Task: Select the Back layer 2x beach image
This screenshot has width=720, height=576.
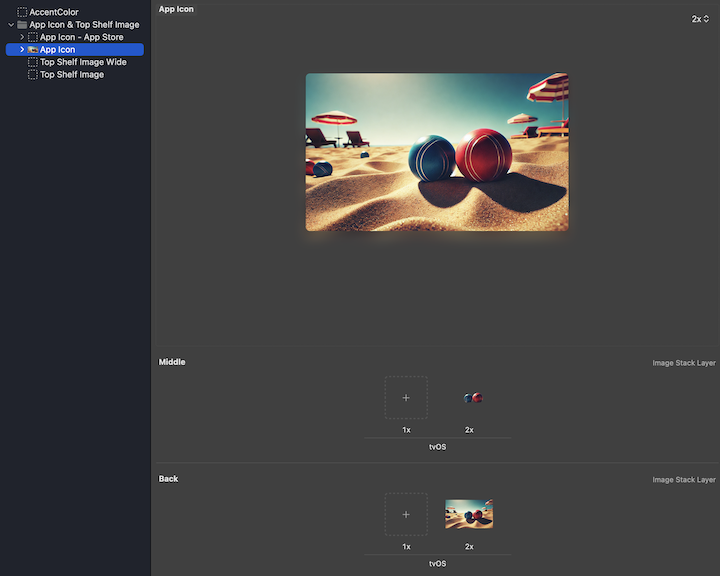Action: [x=469, y=514]
